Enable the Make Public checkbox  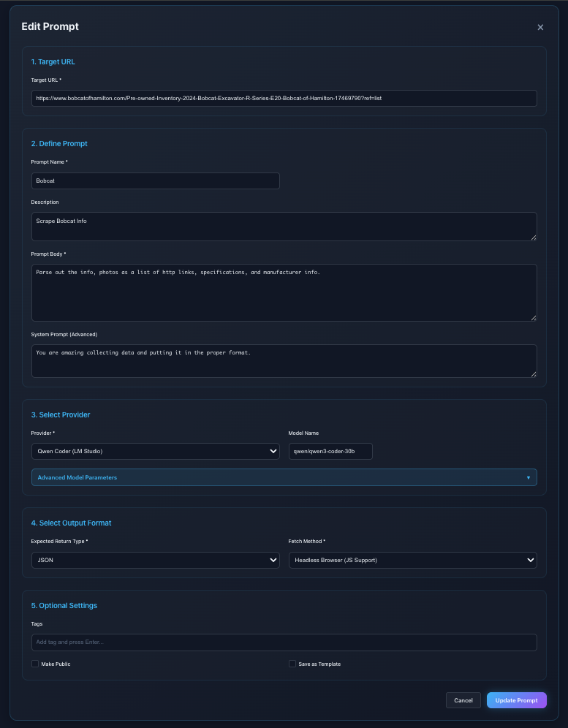coord(35,664)
